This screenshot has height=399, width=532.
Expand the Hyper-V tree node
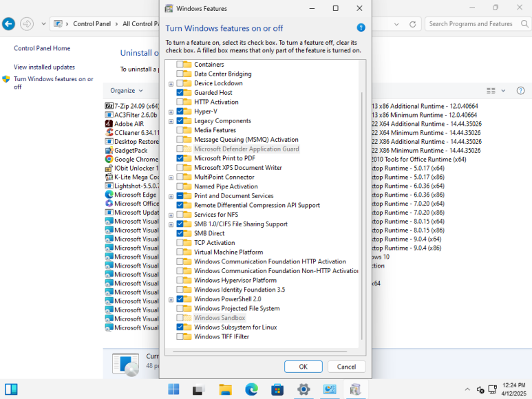171,112
